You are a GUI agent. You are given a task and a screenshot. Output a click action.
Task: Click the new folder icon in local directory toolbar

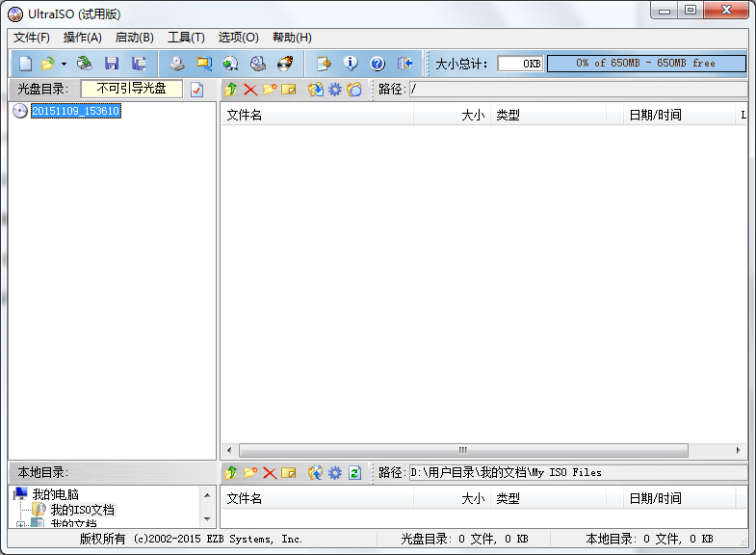[x=250, y=472]
